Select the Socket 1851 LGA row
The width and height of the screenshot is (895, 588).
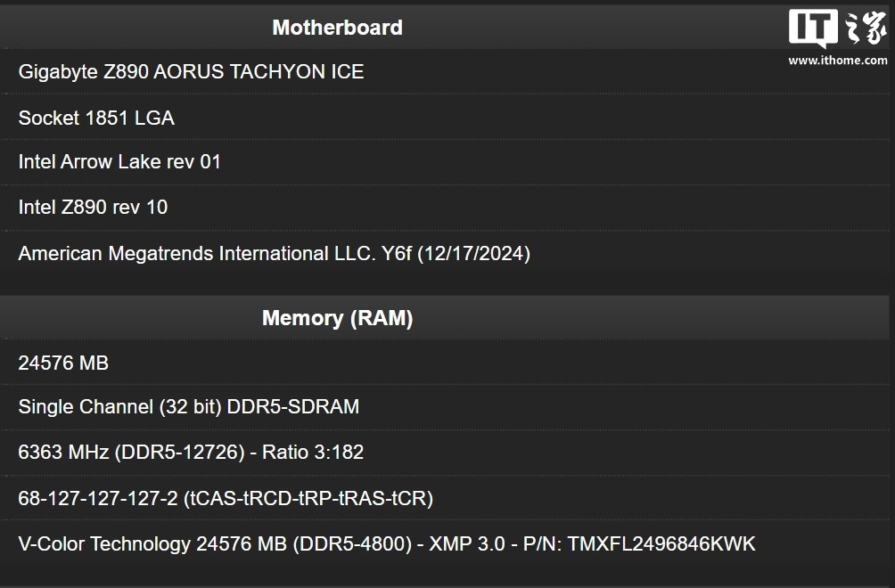pos(96,118)
